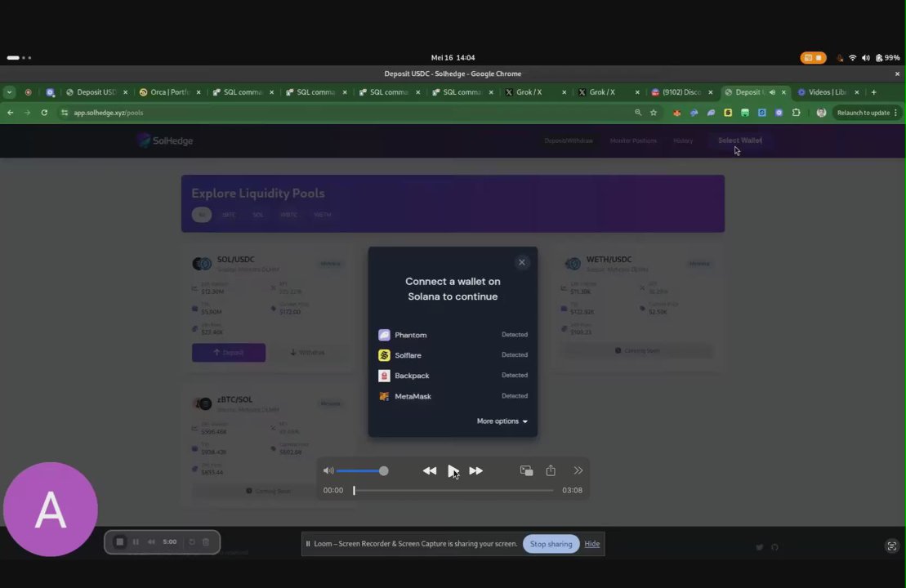The image size is (906, 588).
Task: Click the SolHedge logo
Action: point(166,140)
